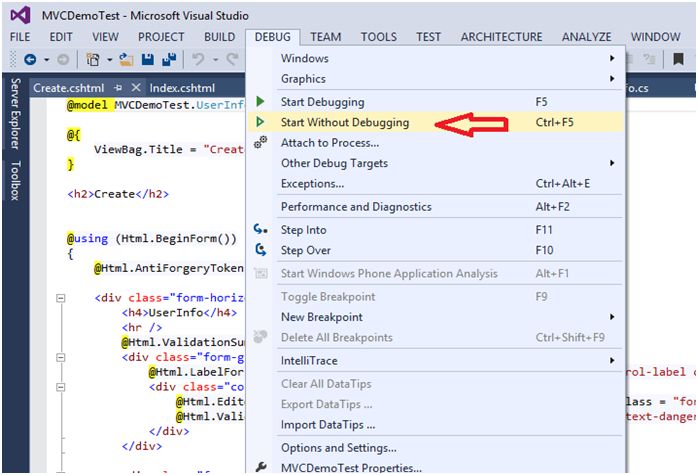Collapse the form-horizontal div code region
The width and height of the screenshot is (698, 475).
pyautogui.click(x=61, y=298)
